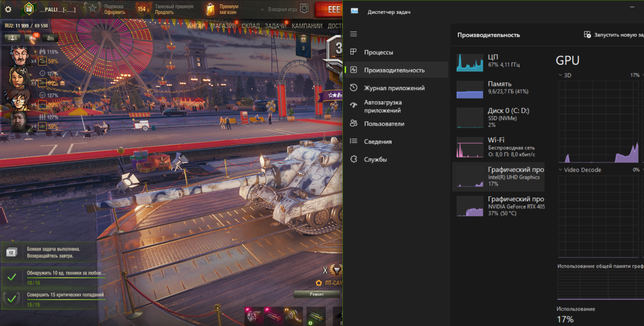644x326 pixels.
Task: Click the subscription star emblem icon
Action: (93, 9)
